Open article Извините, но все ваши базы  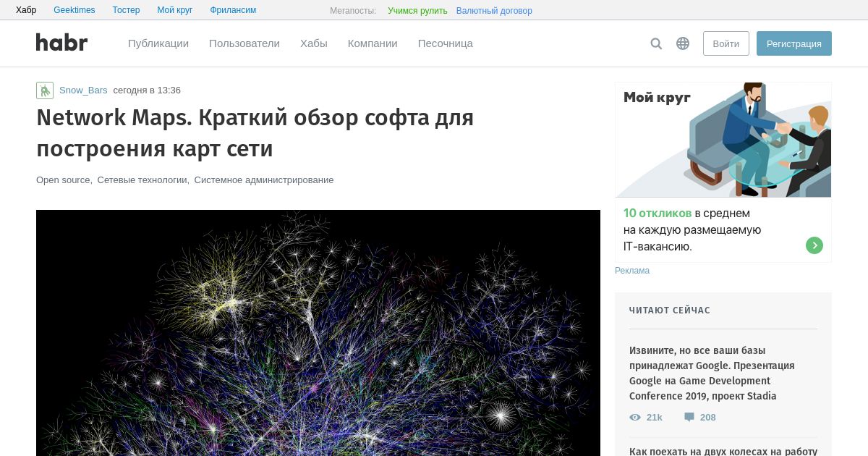pos(712,373)
